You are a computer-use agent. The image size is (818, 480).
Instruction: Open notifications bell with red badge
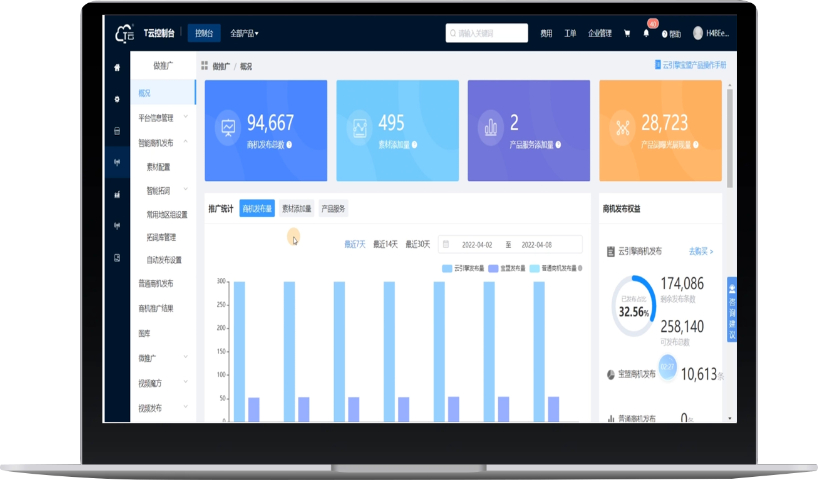646,33
